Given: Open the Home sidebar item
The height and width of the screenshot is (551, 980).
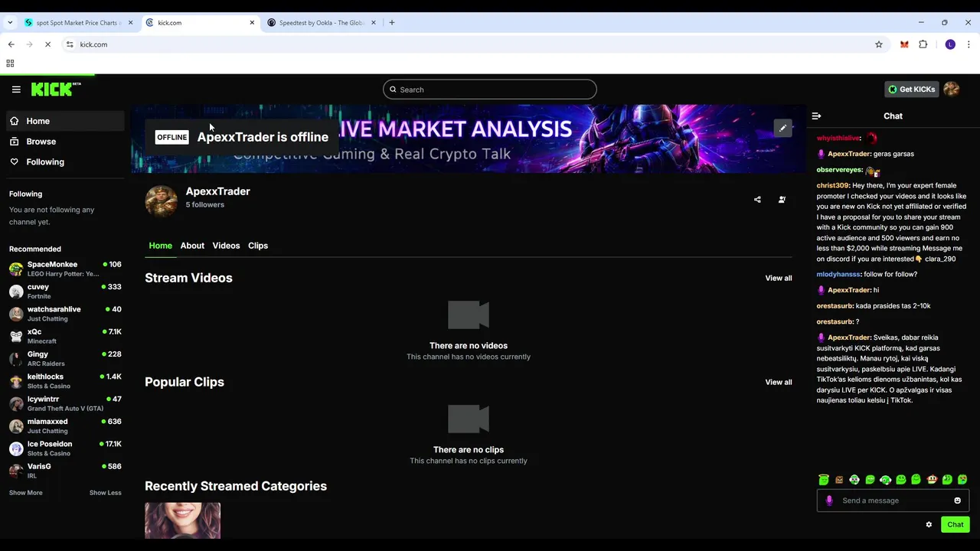Looking at the screenshot, I should [64, 121].
